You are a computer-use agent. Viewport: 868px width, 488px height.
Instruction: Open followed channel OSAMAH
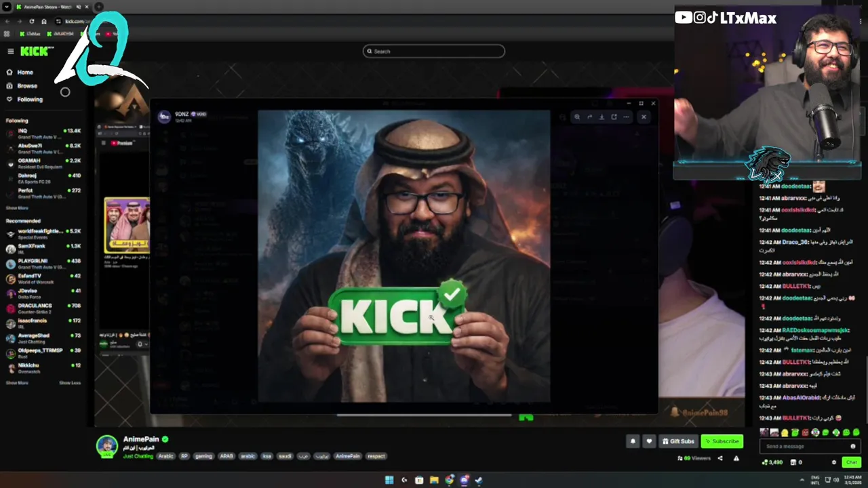point(43,163)
